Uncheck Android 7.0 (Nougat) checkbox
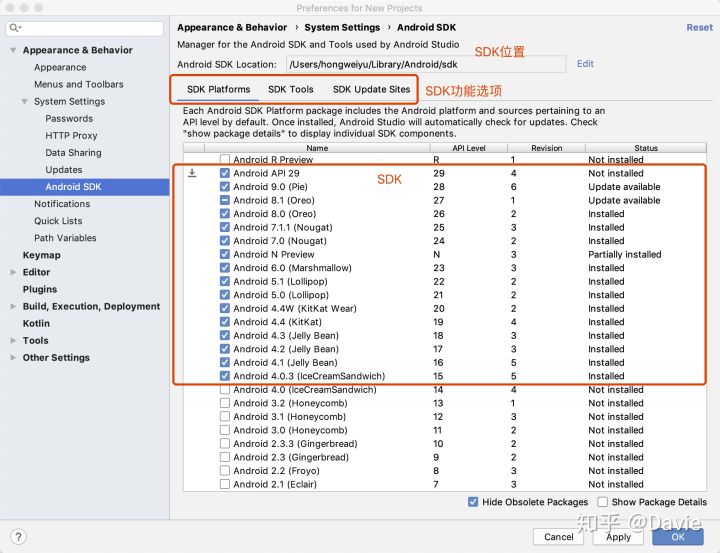The width and height of the screenshot is (720, 553). click(x=225, y=241)
